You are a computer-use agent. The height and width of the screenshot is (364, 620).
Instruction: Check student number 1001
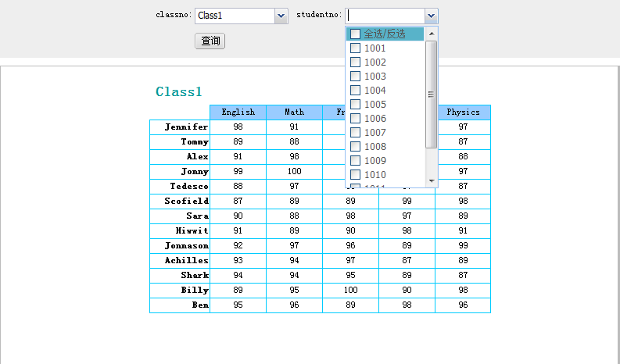pyautogui.click(x=355, y=48)
